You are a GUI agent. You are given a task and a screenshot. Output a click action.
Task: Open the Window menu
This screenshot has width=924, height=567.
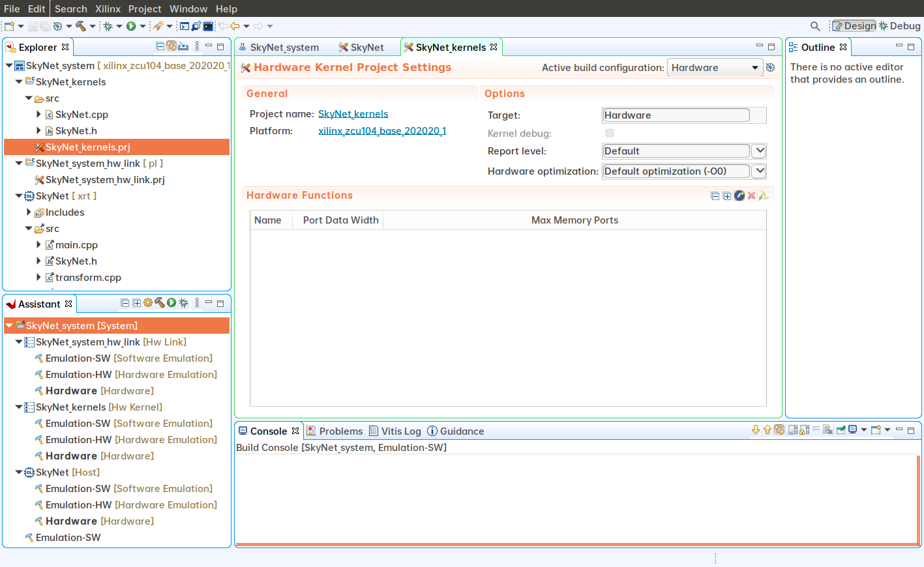[x=188, y=8]
